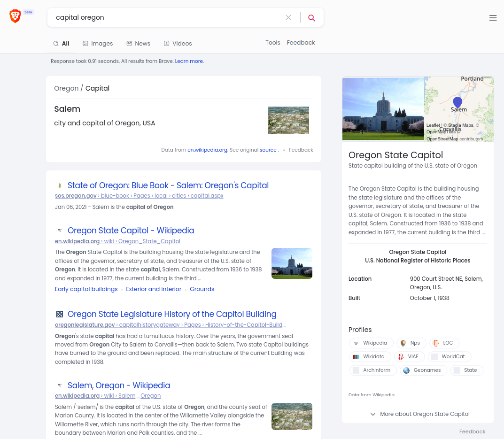Viewport: 504px width, 439px height.
Task: Open the Tools filter options
Action: point(272,43)
